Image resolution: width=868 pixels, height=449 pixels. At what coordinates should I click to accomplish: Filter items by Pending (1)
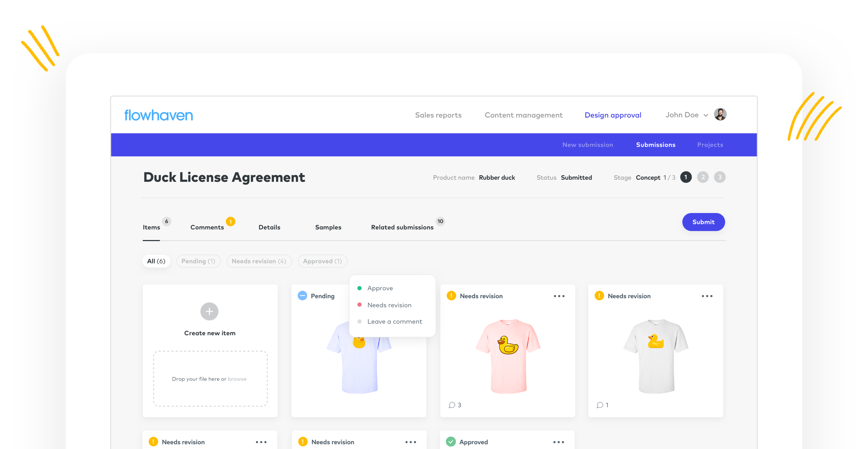pyautogui.click(x=198, y=261)
